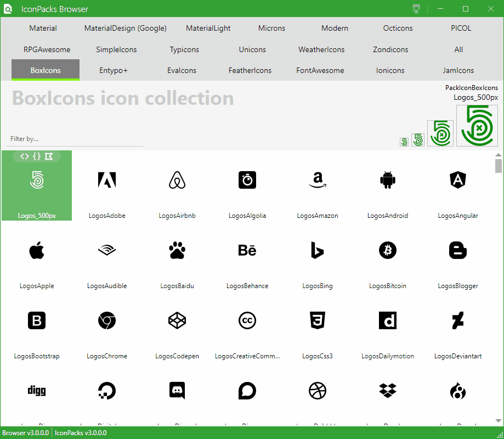The height and width of the screenshot is (439, 504).
Task: Open the PICOL tab
Action: 461,29
